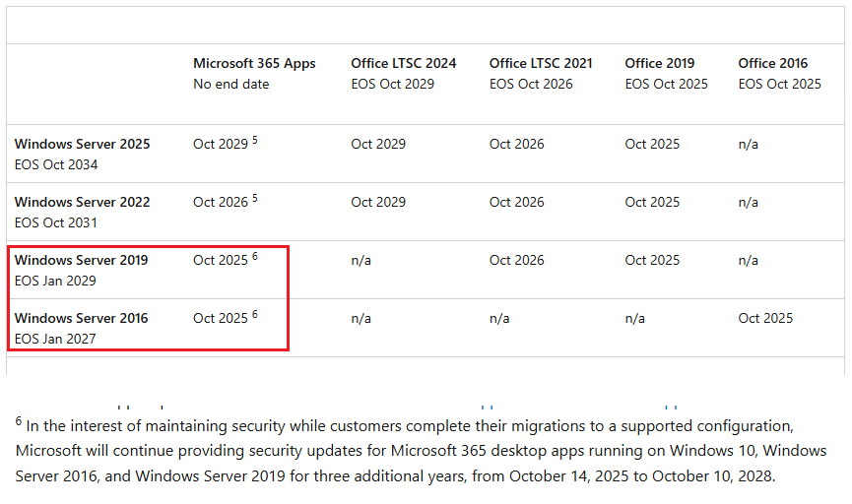
Task: Click Office LTSC 2021 "n/a" for Windows Server 2016
Action: pyautogui.click(x=499, y=319)
